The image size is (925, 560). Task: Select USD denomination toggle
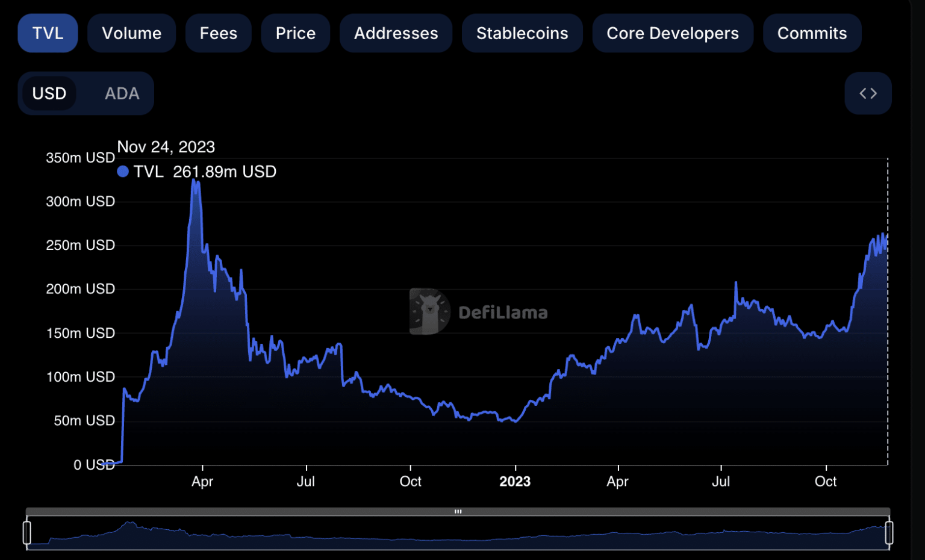(49, 93)
